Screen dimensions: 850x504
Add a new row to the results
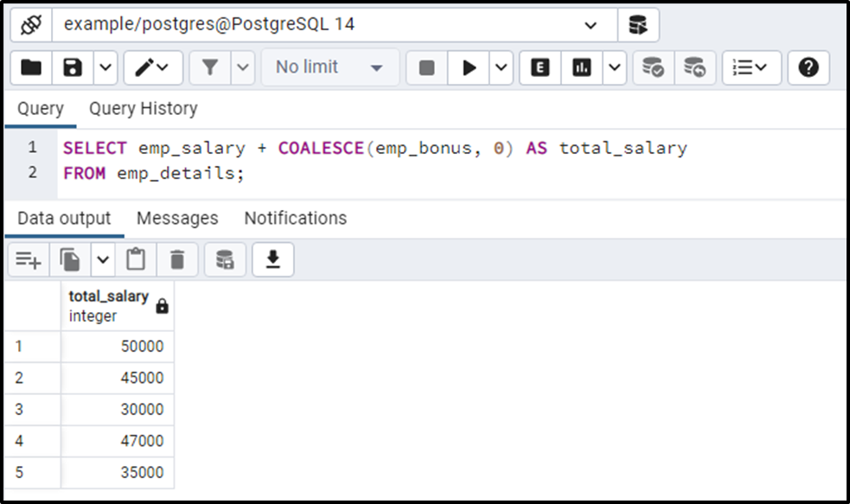29,259
